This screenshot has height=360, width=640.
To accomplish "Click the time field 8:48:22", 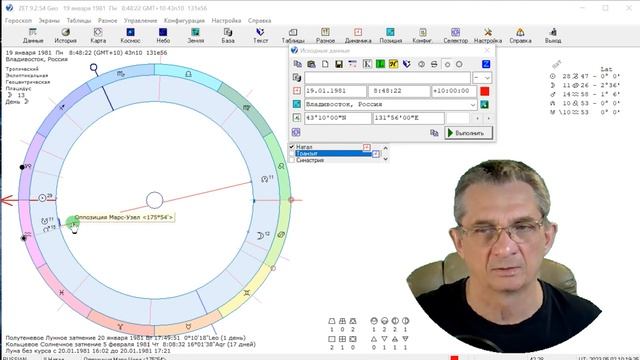I will [x=399, y=91].
